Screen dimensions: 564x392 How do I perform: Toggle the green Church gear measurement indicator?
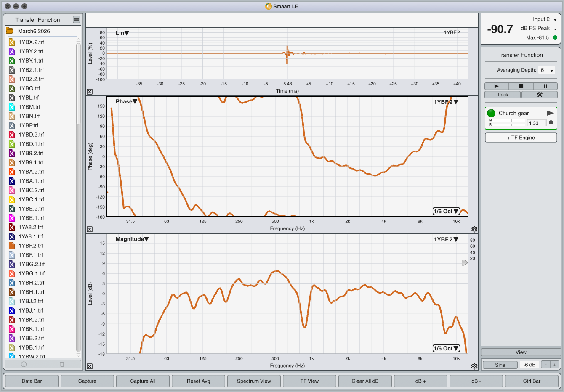(x=491, y=113)
